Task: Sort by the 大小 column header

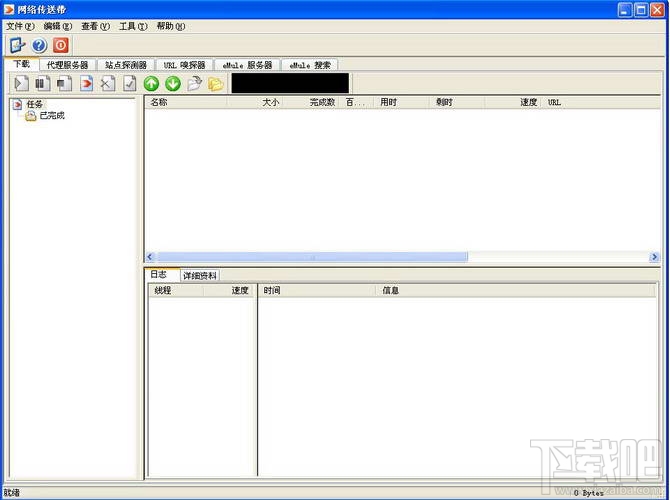Action: (255, 102)
